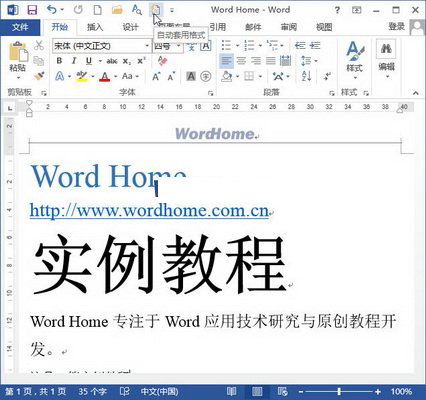Open the Styles (样式) gallery
This screenshot has height=400, width=426.
354,61
